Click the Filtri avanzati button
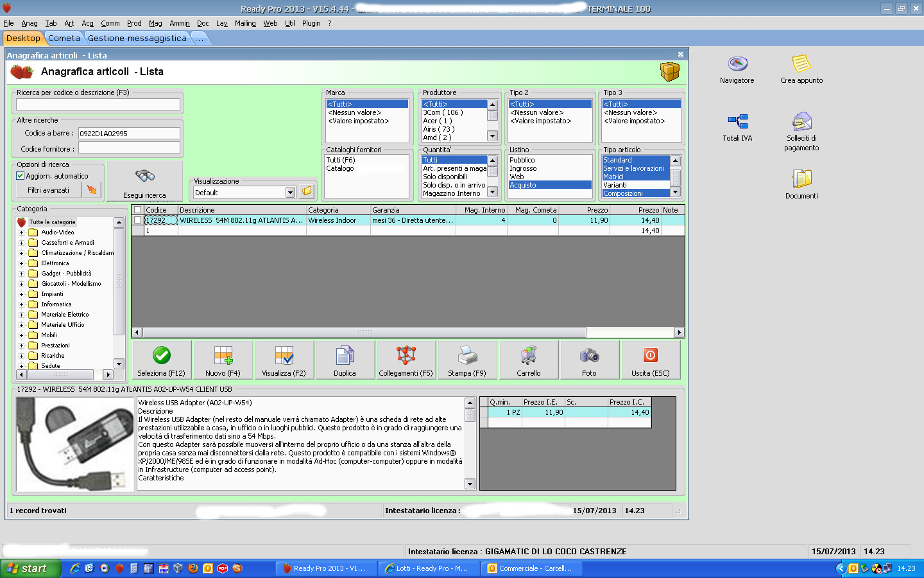 tap(48, 190)
